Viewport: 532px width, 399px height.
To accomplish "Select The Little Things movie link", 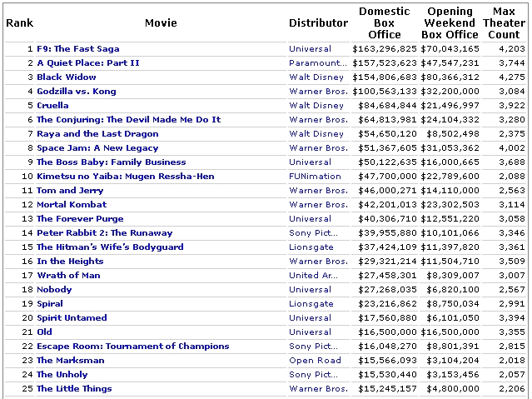I will point(74,388).
